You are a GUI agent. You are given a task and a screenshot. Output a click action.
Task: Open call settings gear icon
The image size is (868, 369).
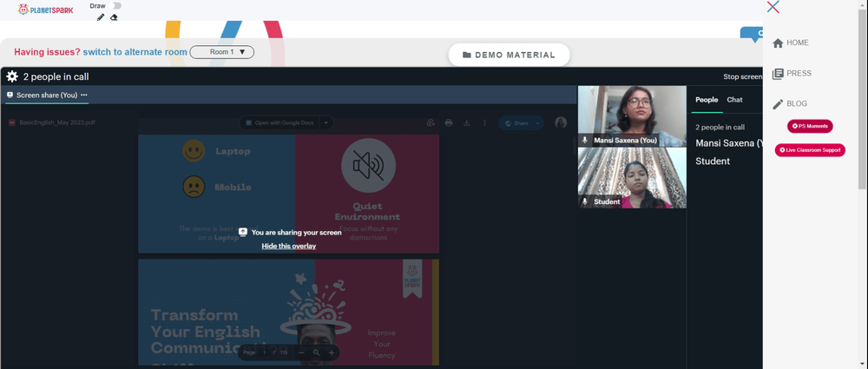click(12, 76)
